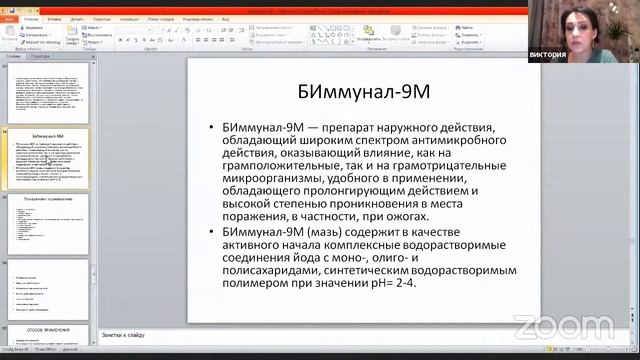Open the Макет layout dropdown
The width and height of the screenshot is (640, 360).
92,28
